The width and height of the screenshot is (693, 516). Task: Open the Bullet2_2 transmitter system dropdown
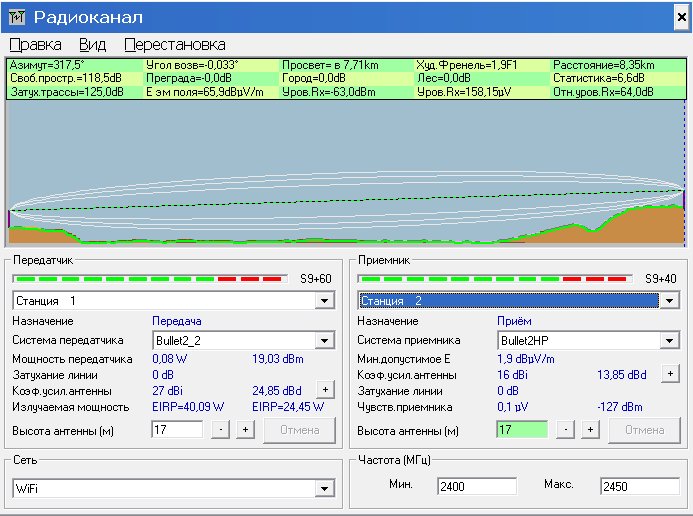pyautogui.click(x=324, y=341)
